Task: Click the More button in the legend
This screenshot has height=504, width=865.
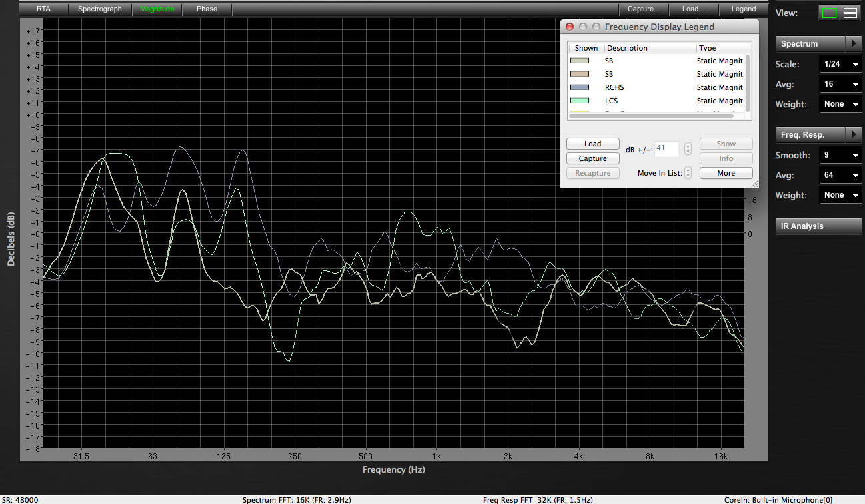Action: coord(726,173)
